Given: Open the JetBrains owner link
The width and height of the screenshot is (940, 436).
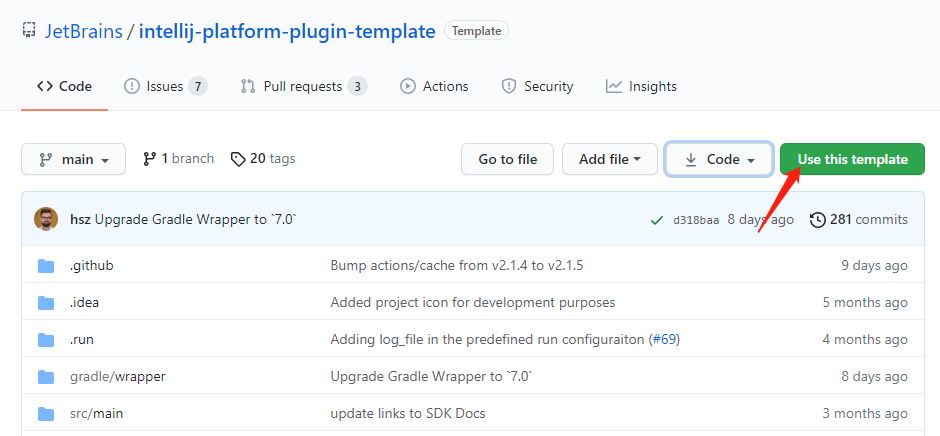Looking at the screenshot, I should tap(83, 31).
